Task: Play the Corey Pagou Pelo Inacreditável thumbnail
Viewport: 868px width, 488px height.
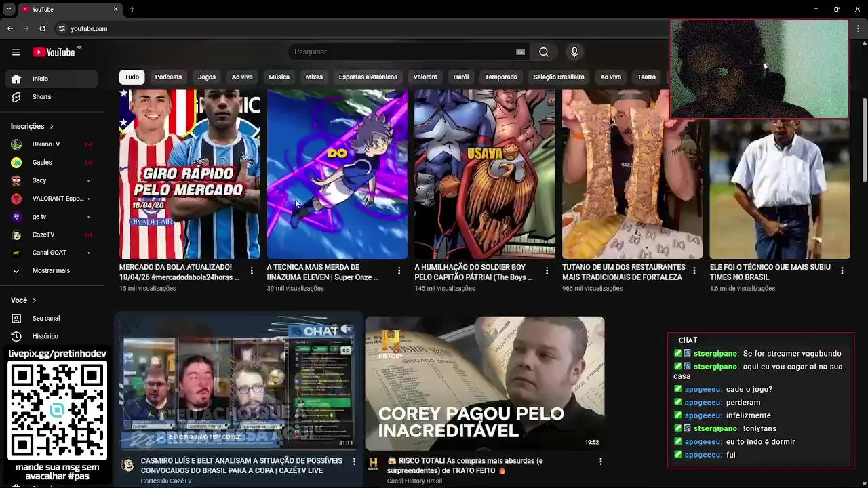Action: coord(485,384)
